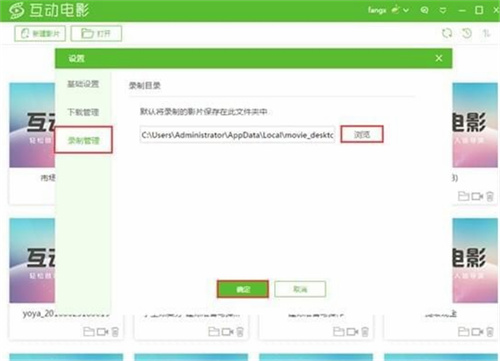This screenshot has height=361, width=500.
Task: Open the history clock icon
Action: (467, 33)
